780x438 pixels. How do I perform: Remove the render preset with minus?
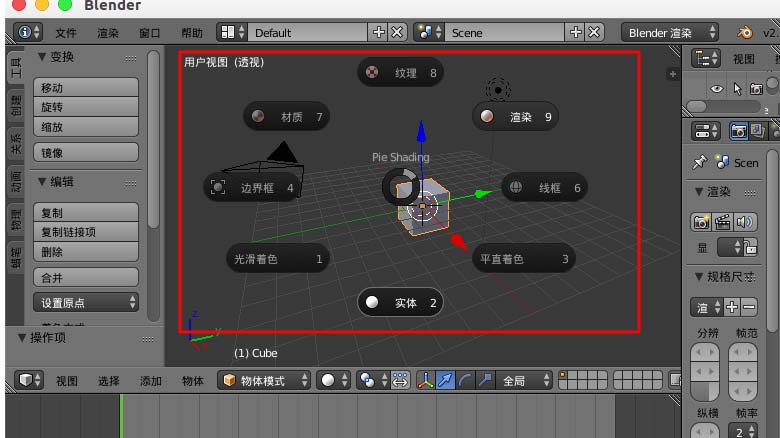(x=749, y=307)
